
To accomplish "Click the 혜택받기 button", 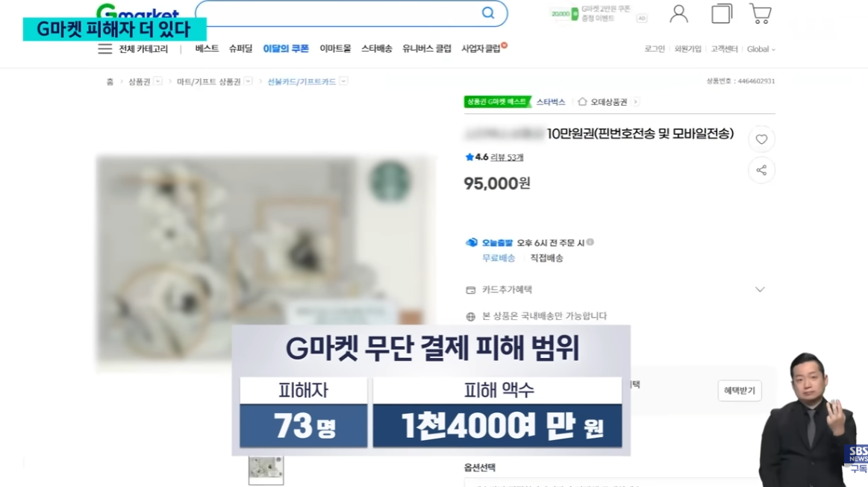I will 740,391.
